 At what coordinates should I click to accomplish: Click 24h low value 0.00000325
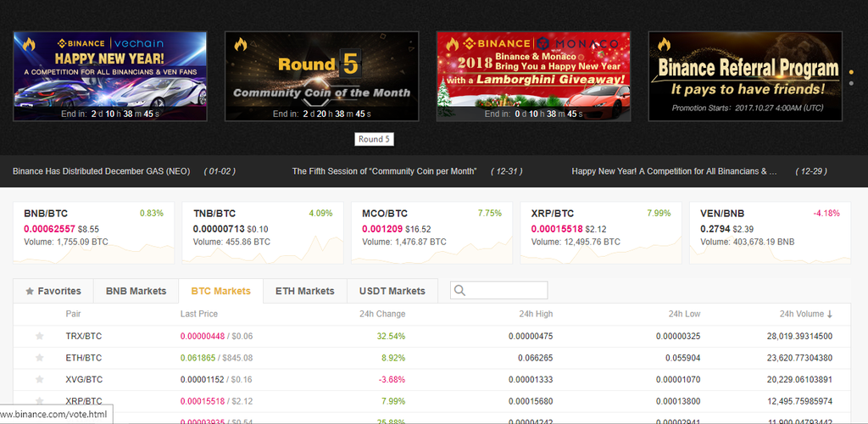pyautogui.click(x=678, y=336)
